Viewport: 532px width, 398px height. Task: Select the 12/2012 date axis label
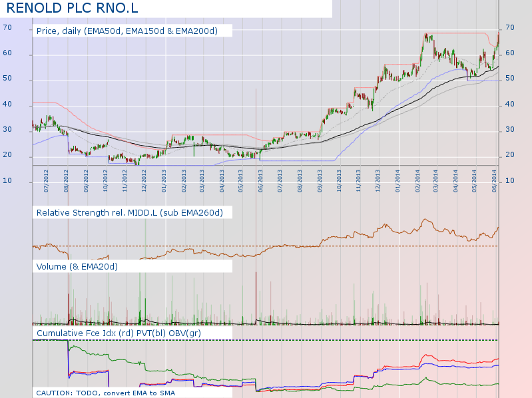144,181
